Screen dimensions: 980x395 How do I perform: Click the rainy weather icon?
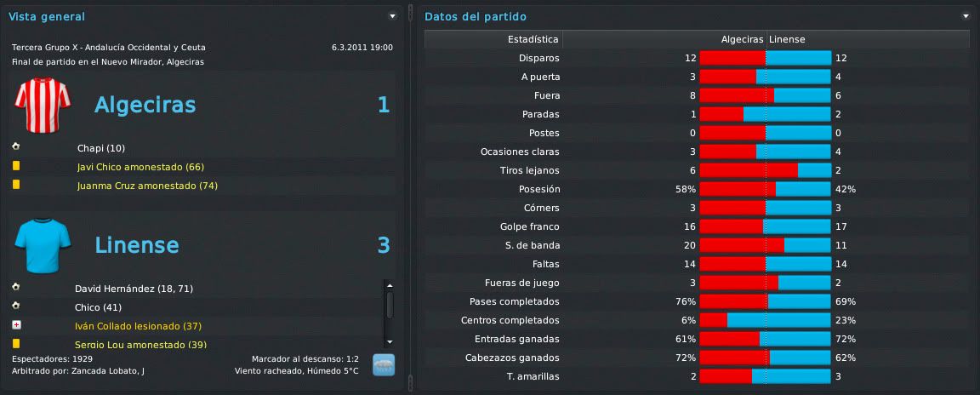tap(383, 365)
